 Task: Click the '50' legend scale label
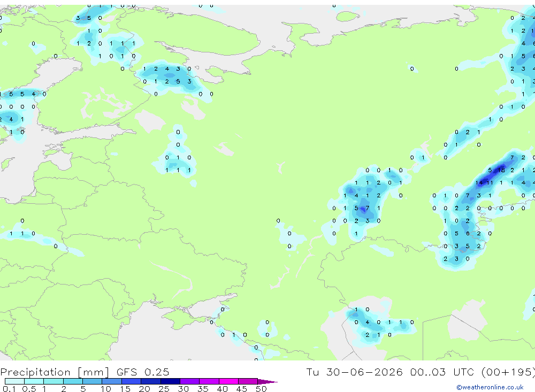261,389
